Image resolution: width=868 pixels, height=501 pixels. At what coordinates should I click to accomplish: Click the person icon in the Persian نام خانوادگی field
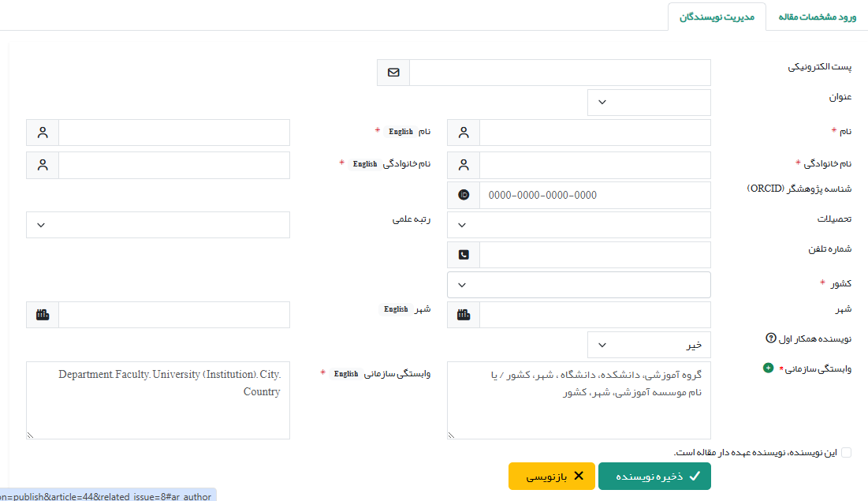point(464,166)
